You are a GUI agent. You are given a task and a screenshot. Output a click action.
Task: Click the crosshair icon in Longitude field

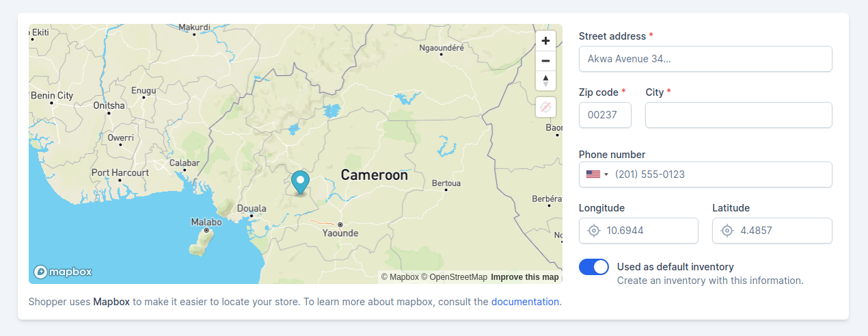coord(594,231)
